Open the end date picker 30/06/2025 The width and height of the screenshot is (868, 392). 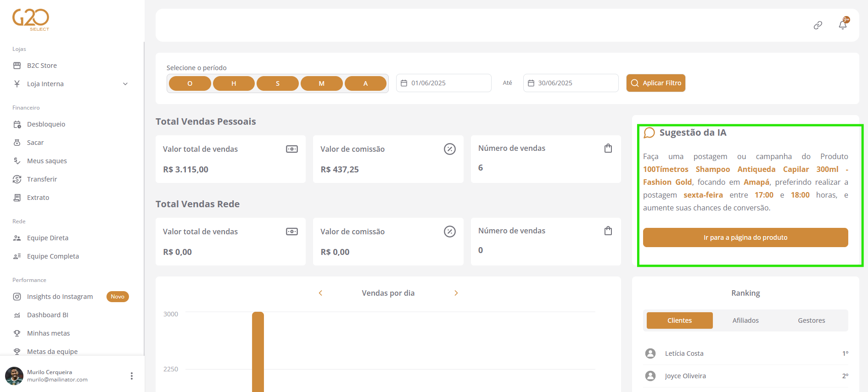click(571, 83)
